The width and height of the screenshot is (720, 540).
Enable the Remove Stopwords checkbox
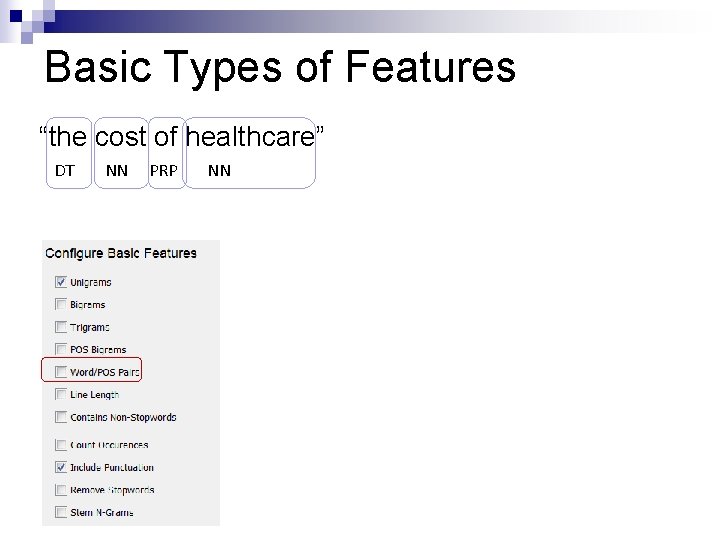[x=61, y=489]
